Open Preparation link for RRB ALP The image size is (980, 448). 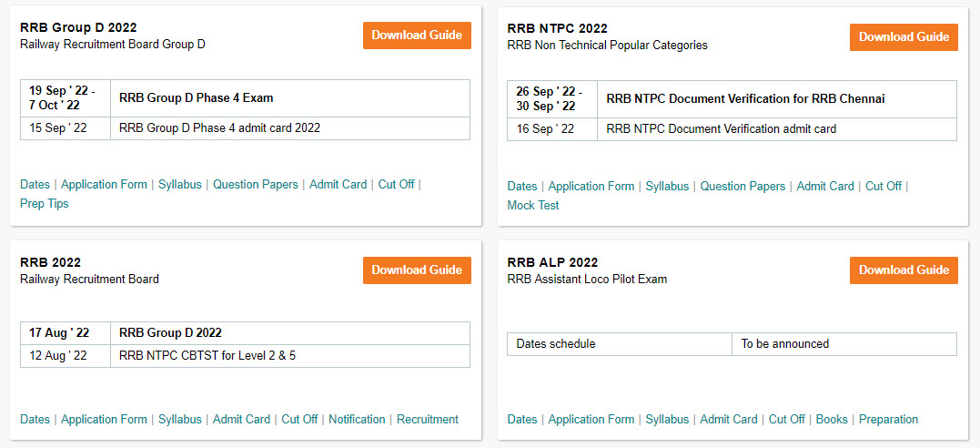pos(888,420)
